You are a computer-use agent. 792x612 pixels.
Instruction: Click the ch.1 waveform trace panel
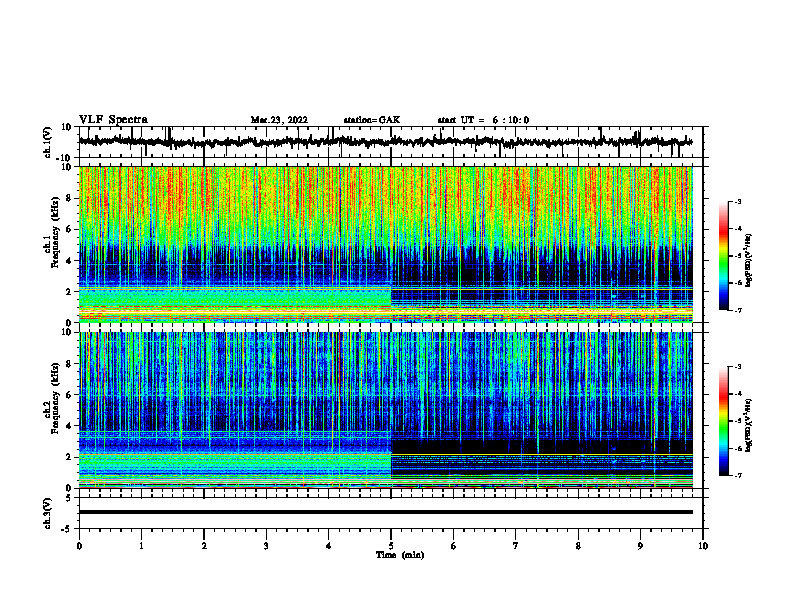coord(391,142)
